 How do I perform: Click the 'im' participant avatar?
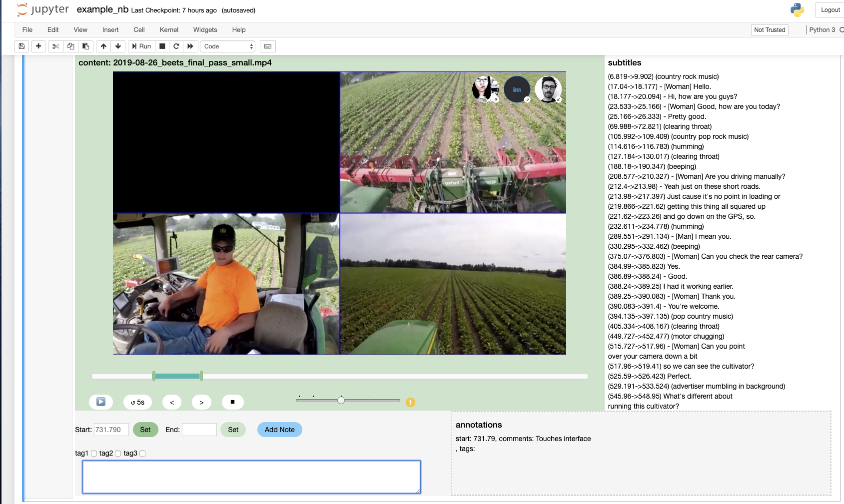[x=517, y=89]
